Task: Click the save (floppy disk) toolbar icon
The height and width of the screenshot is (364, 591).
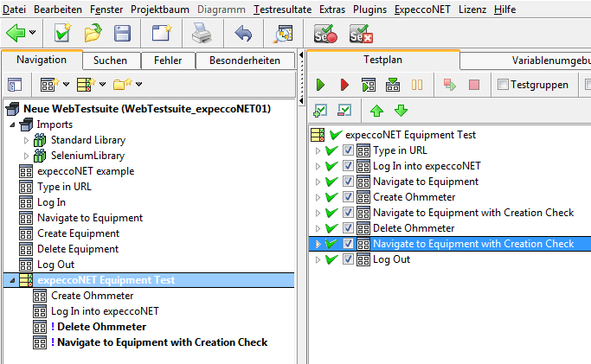Action: coord(123,34)
